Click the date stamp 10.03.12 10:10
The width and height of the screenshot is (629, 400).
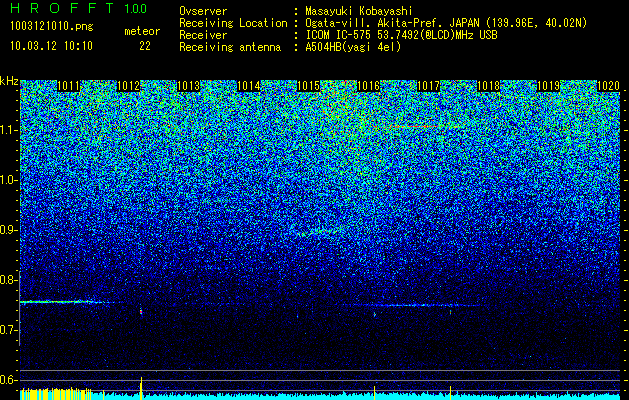pos(51,46)
